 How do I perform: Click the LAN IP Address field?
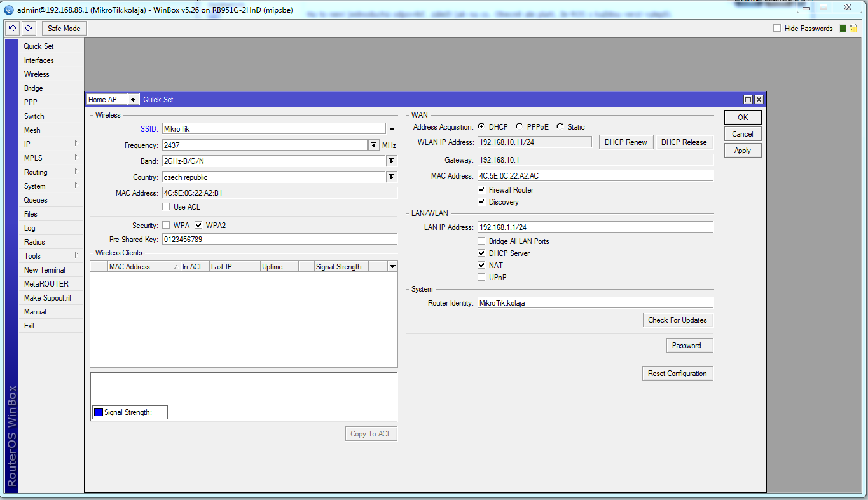point(595,227)
